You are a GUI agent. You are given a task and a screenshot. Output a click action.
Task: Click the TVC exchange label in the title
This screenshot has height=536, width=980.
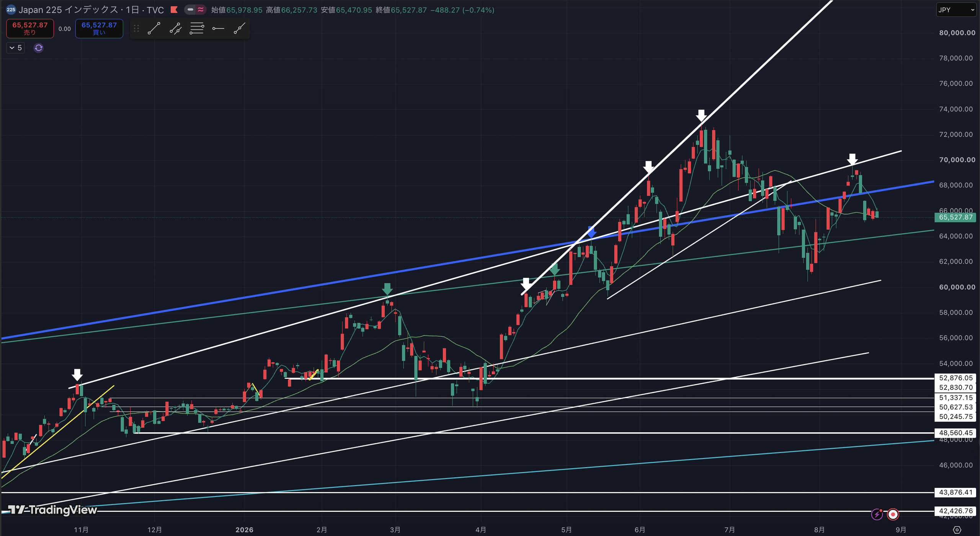(x=155, y=10)
